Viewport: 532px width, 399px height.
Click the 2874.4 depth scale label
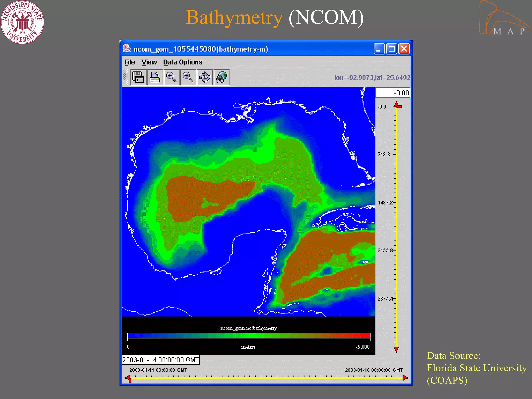(385, 299)
